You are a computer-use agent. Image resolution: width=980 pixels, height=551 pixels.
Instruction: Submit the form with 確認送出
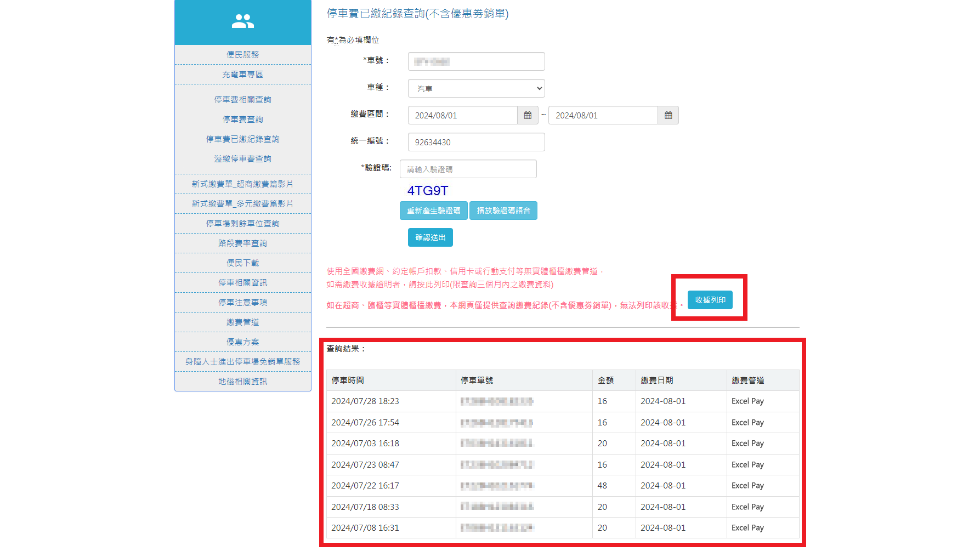click(430, 237)
